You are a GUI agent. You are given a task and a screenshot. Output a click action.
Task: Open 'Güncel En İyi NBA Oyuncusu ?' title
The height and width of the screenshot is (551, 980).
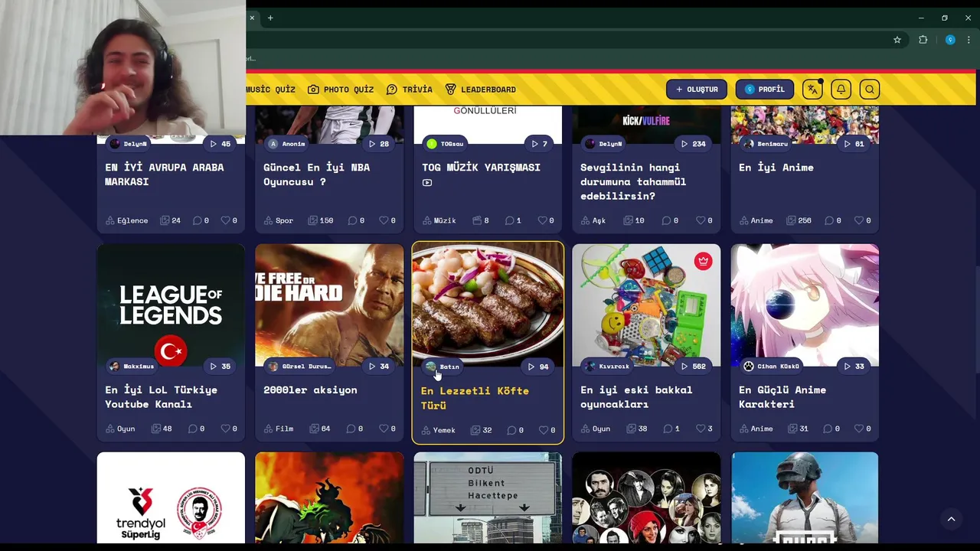[316, 174]
